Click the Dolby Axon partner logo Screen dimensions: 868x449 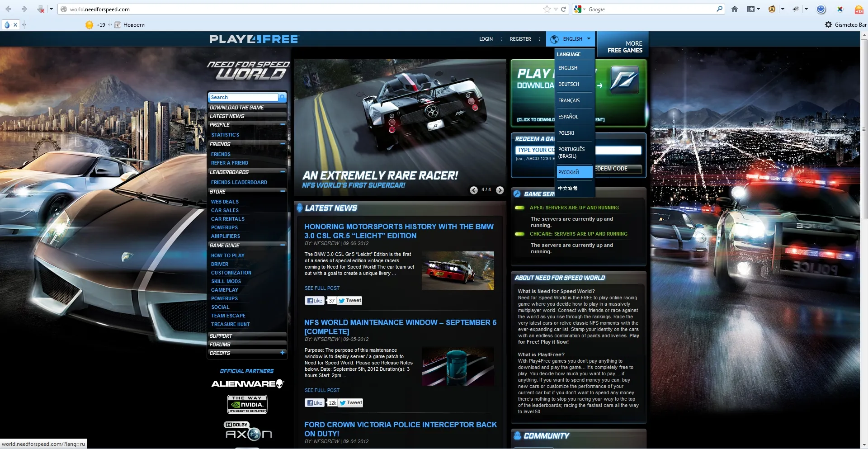(x=248, y=431)
